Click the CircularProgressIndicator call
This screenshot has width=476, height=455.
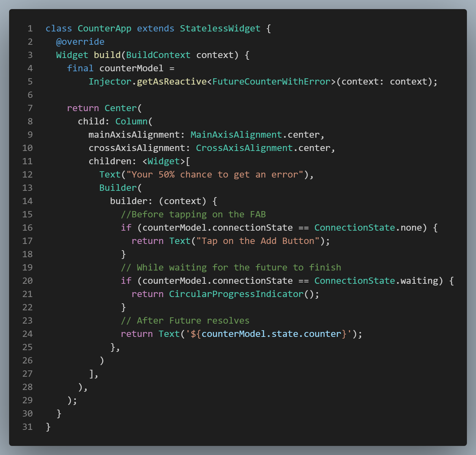coord(237,294)
